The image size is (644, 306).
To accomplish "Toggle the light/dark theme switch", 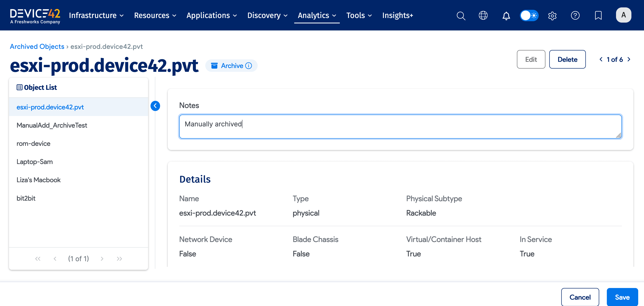I will pos(529,16).
